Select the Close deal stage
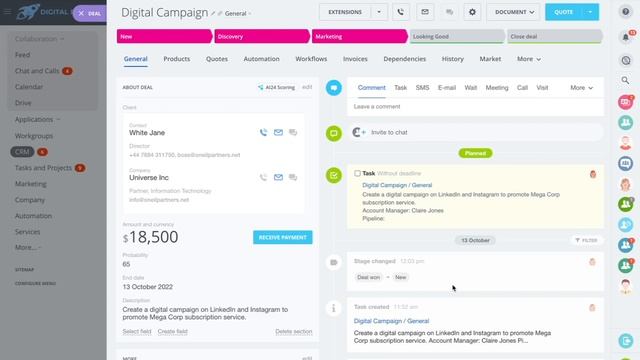This screenshot has width=640, height=360. click(x=554, y=36)
